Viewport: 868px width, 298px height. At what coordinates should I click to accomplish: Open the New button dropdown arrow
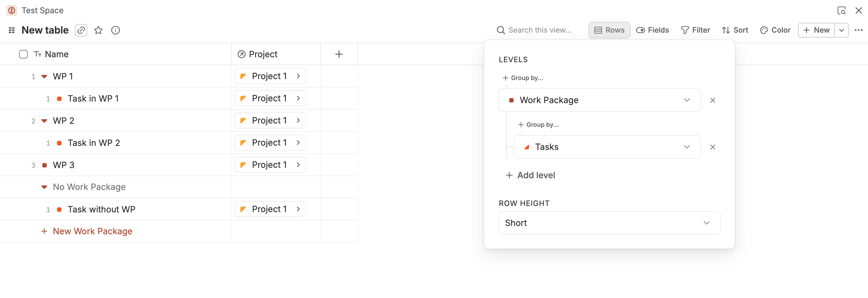(841, 30)
